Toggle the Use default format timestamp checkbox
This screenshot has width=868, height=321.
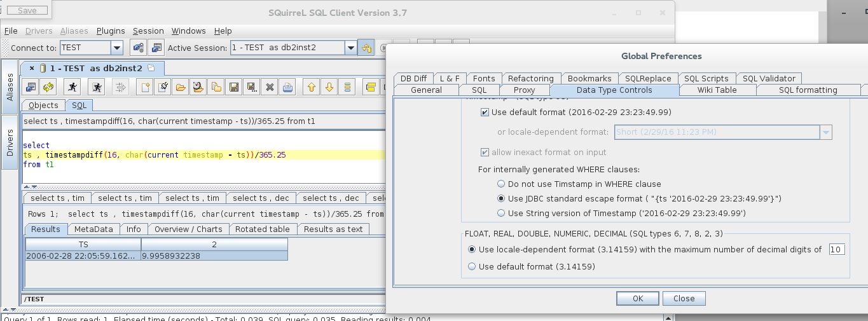(485, 113)
